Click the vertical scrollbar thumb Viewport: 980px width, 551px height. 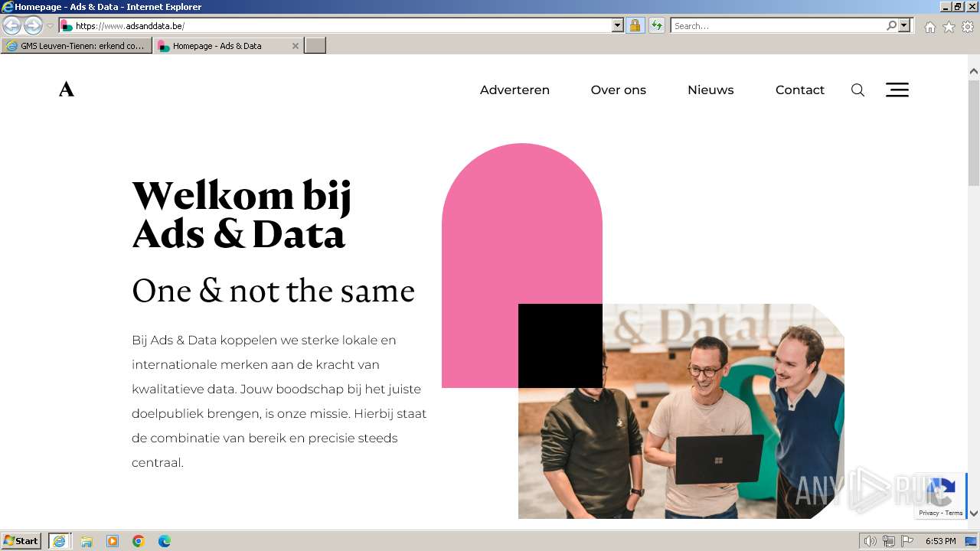974,132
